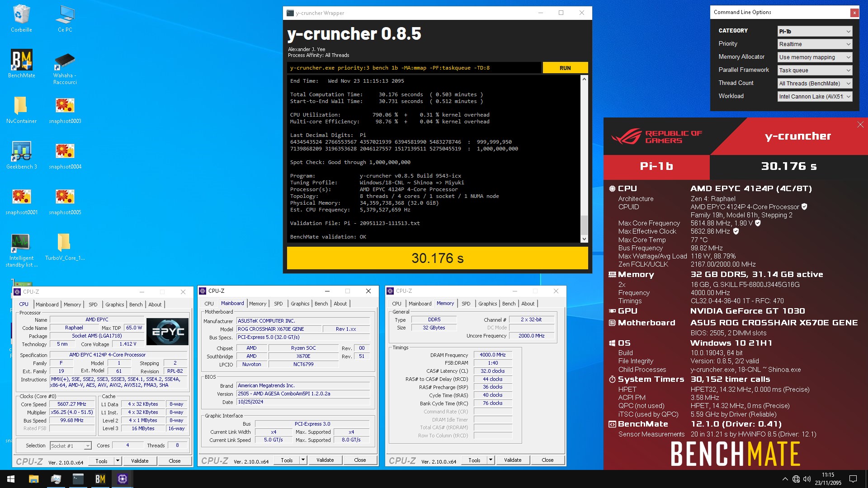Open the Memory Allocator dropdown
Viewport: 868px width, 488px height.
pyautogui.click(x=815, y=57)
